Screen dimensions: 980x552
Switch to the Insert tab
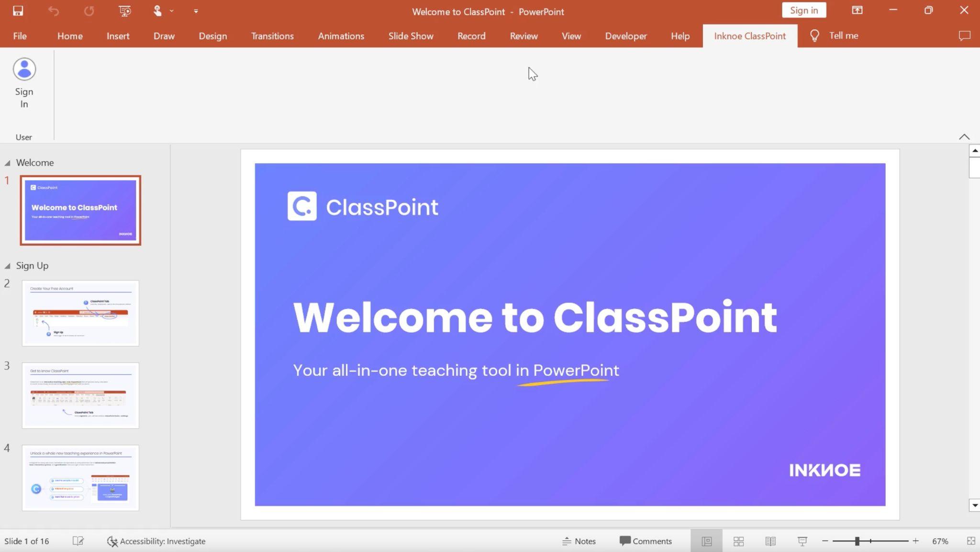(118, 36)
